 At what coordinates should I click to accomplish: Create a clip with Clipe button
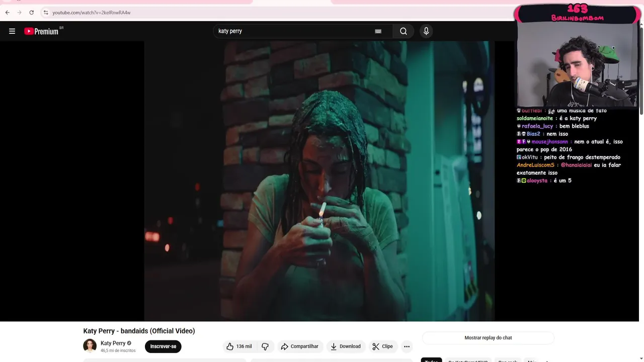[x=382, y=346]
